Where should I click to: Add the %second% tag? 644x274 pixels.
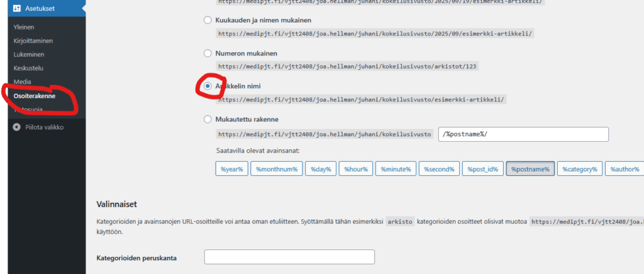pos(439,169)
